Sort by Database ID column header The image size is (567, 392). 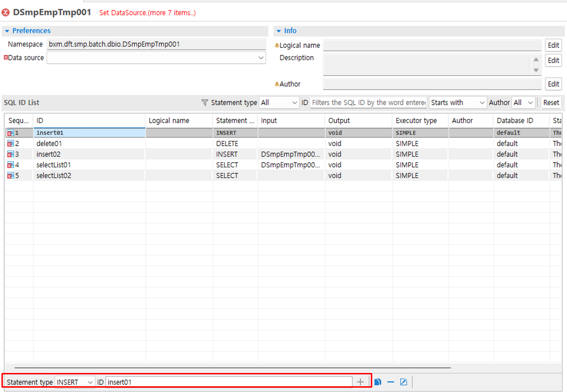[x=521, y=121]
